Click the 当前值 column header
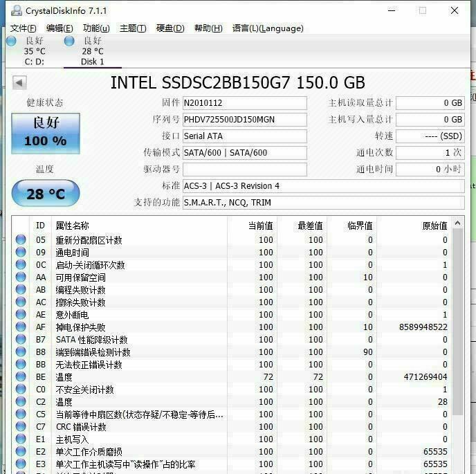476x474 pixels. tap(253, 226)
